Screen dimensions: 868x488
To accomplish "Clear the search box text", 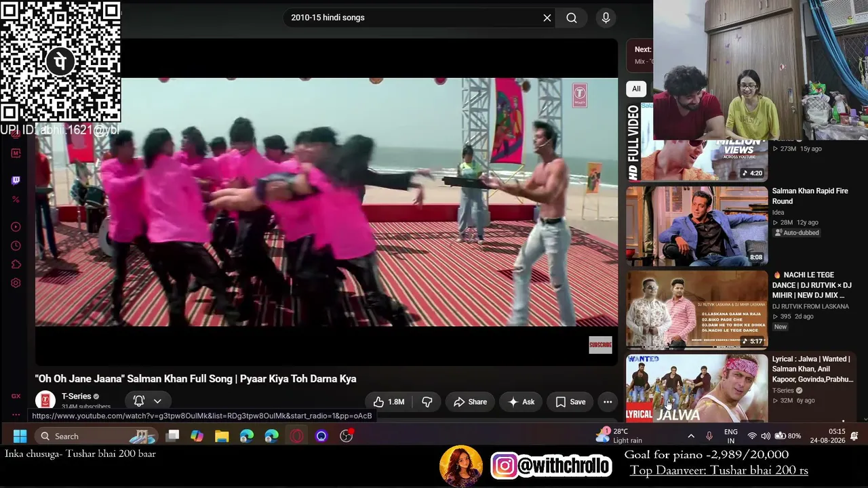I will pyautogui.click(x=547, y=18).
